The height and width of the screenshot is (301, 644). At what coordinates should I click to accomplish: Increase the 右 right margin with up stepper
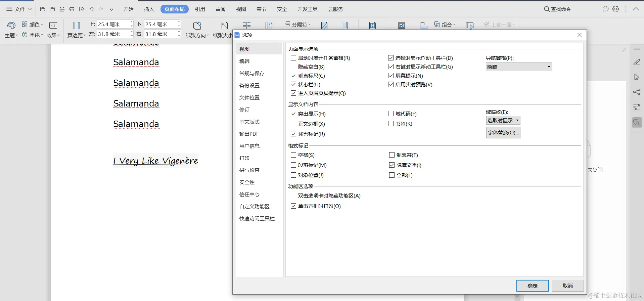179,32
